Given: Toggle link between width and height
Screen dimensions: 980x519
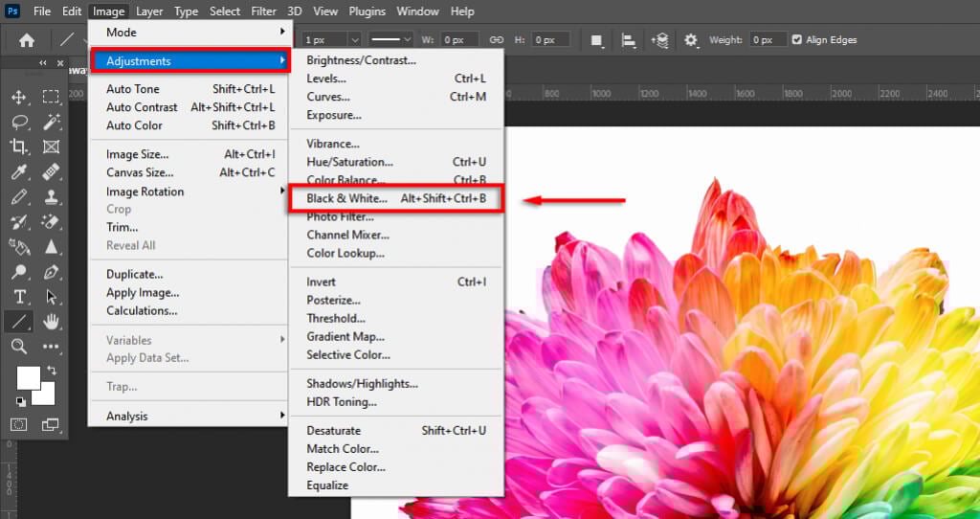Looking at the screenshot, I should click(x=496, y=40).
